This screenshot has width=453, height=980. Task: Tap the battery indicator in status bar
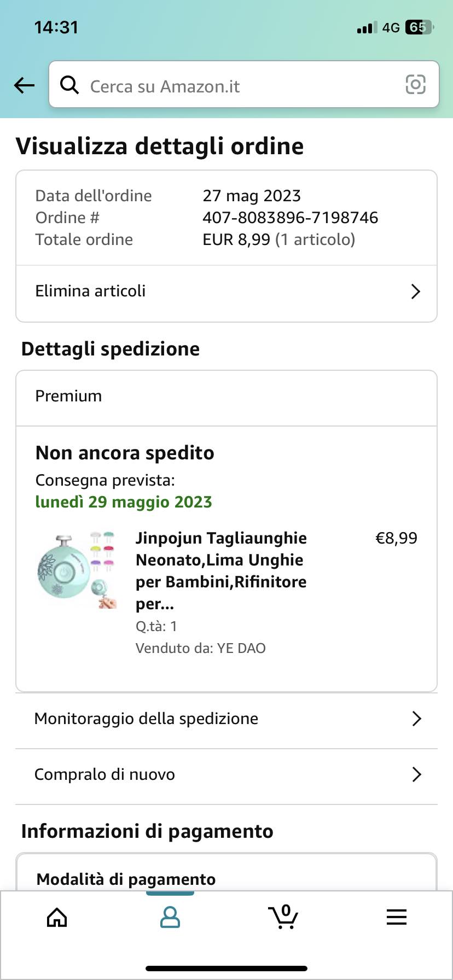(419, 27)
